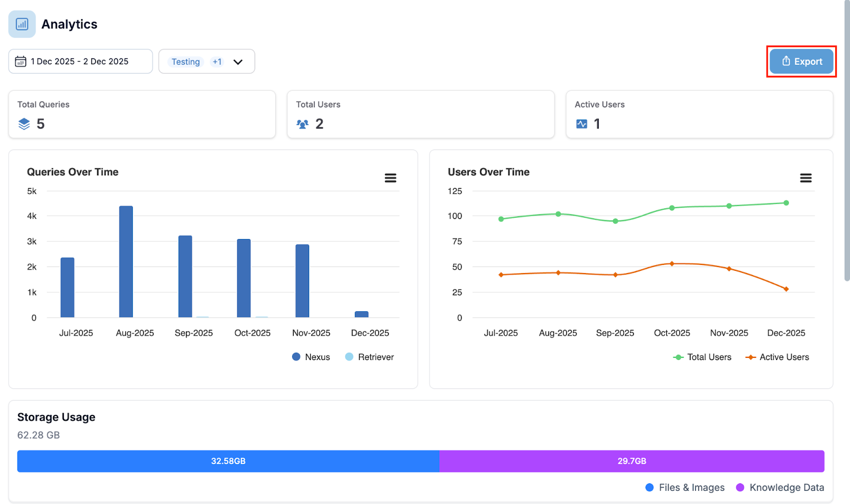Expand the Testing filter dropdown chevron

[x=238, y=62]
